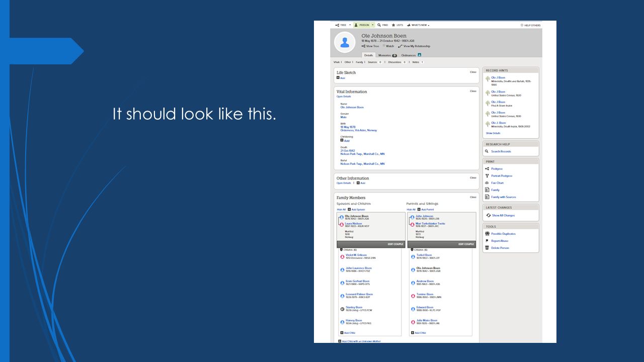Viewport: 644px width, 362px height.
Task: Open the Tree menu in FamilySearch navigation
Action: 341,25
